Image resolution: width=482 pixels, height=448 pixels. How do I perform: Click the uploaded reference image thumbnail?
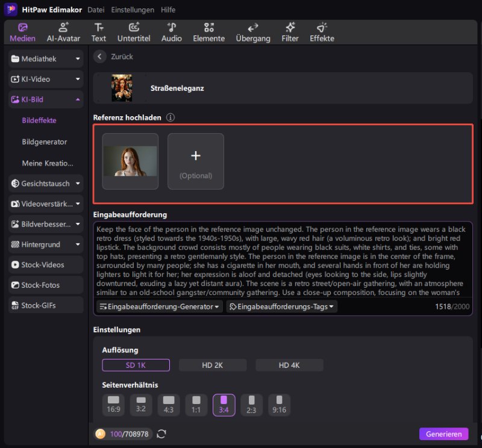[x=130, y=161]
